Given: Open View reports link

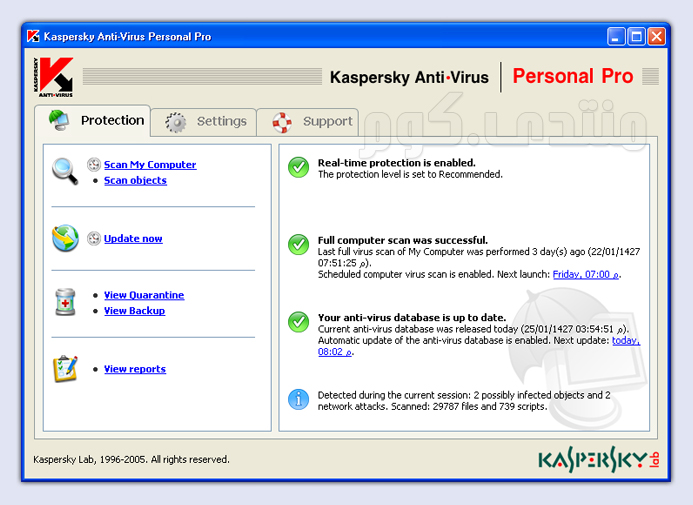Looking at the screenshot, I should click(x=135, y=369).
